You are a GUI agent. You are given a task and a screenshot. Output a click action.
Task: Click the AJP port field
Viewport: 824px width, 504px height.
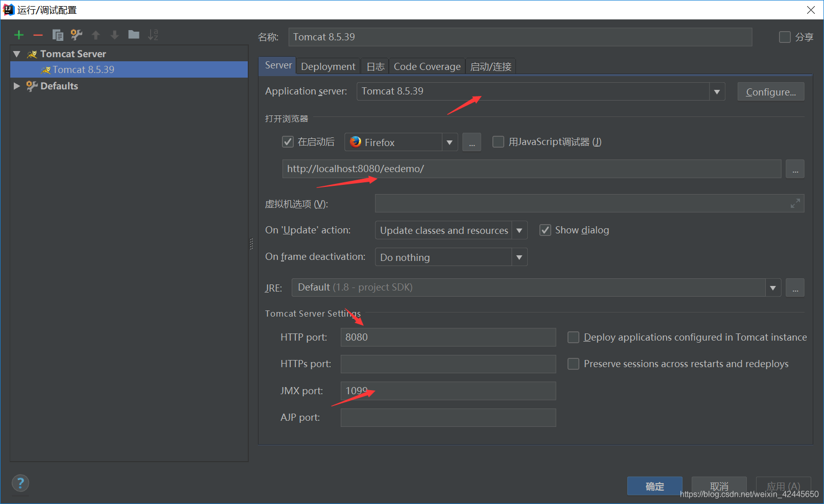point(448,418)
